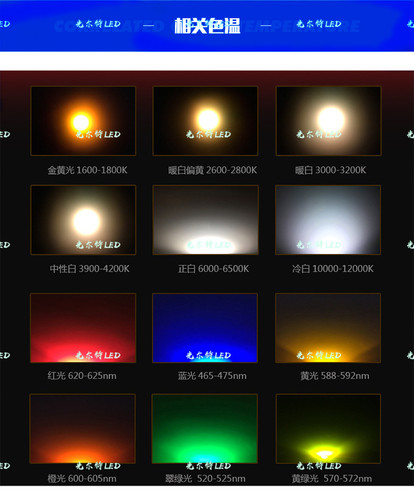
Task: Choose the yellow-green 570-572nm thumbnail
Action: pos(328,429)
